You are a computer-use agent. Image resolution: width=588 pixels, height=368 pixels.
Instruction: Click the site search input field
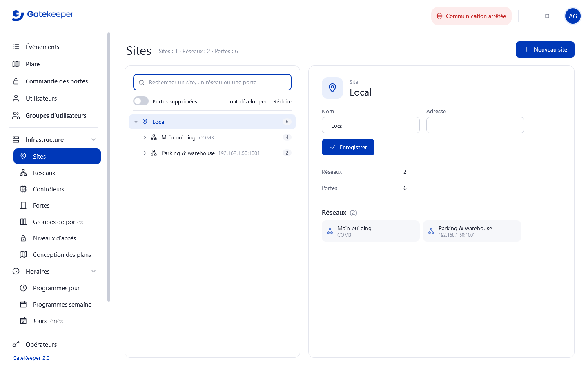(212, 82)
